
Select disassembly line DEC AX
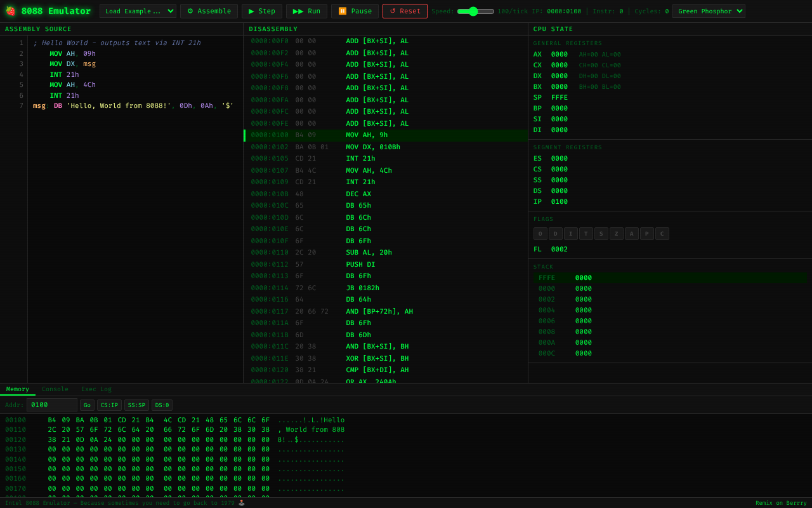(386, 194)
